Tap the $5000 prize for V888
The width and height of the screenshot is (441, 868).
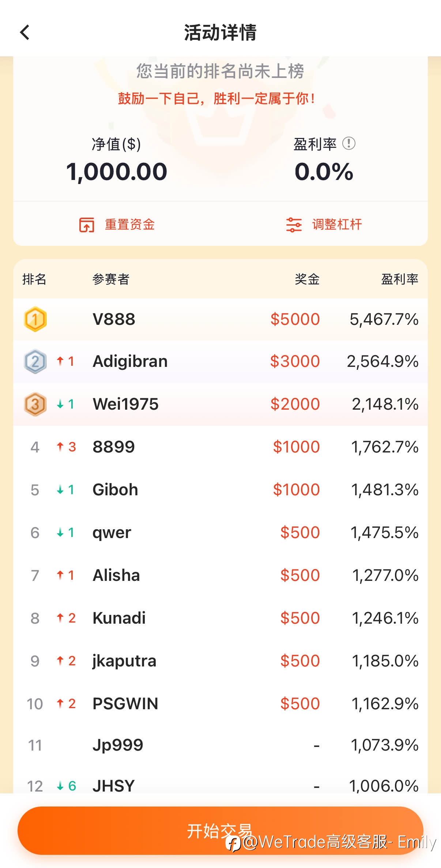[295, 319]
